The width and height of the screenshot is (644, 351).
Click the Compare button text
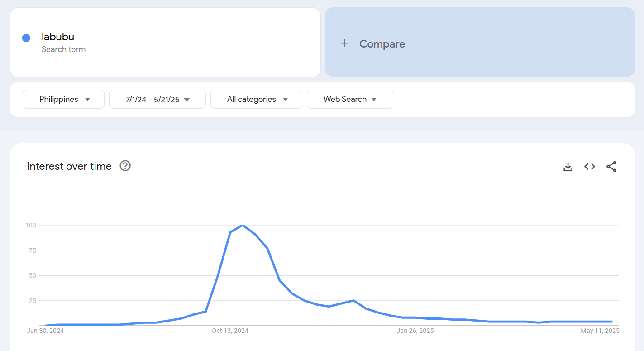coord(382,43)
